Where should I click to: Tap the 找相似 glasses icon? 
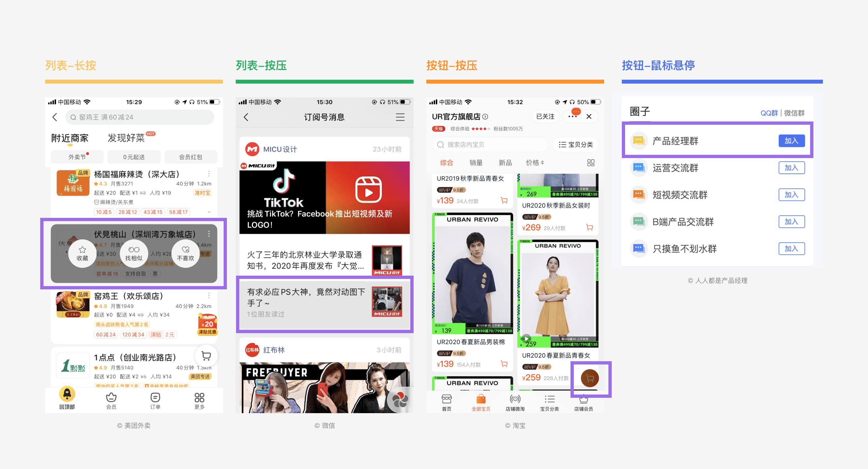(134, 250)
